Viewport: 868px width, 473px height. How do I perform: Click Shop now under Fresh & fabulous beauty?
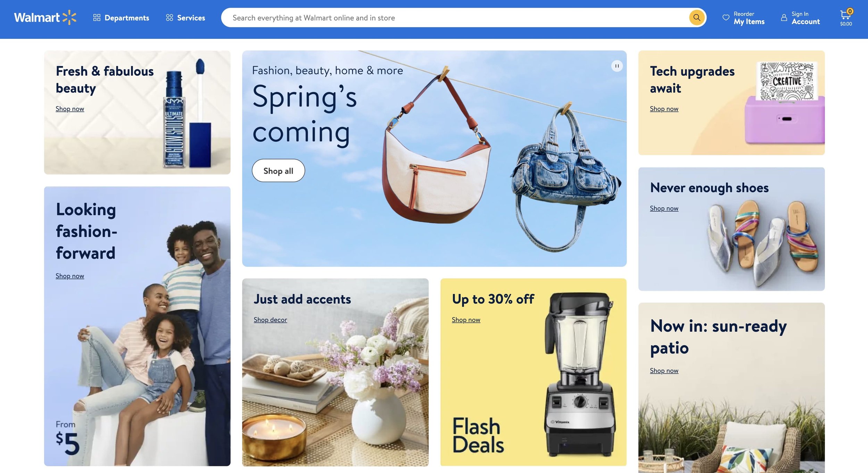click(x=70, y=109)
